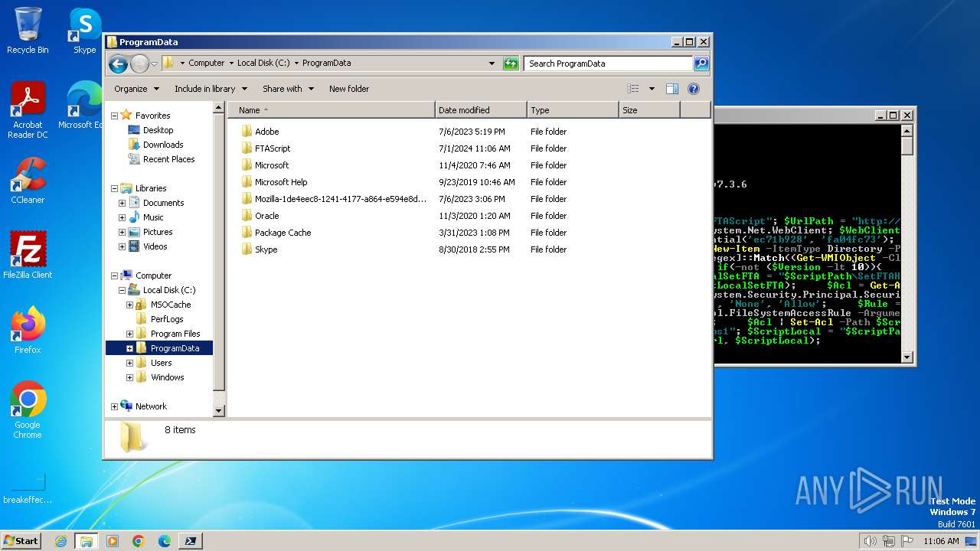
Task: Expand the Users folder node
Action: (129, 363)
